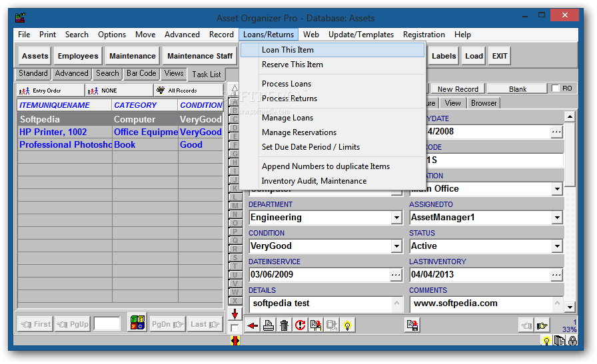
Task: Click the status bar padlock icon
Action: pyautogui.click(x=572, y=341)
